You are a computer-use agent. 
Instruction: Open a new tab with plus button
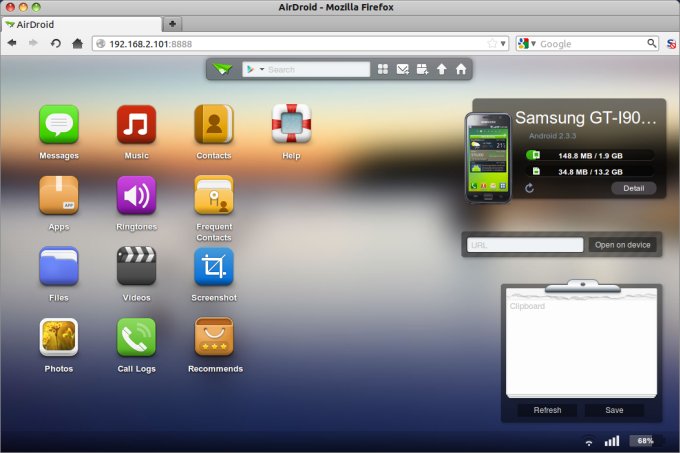click(x=172, y=24)
